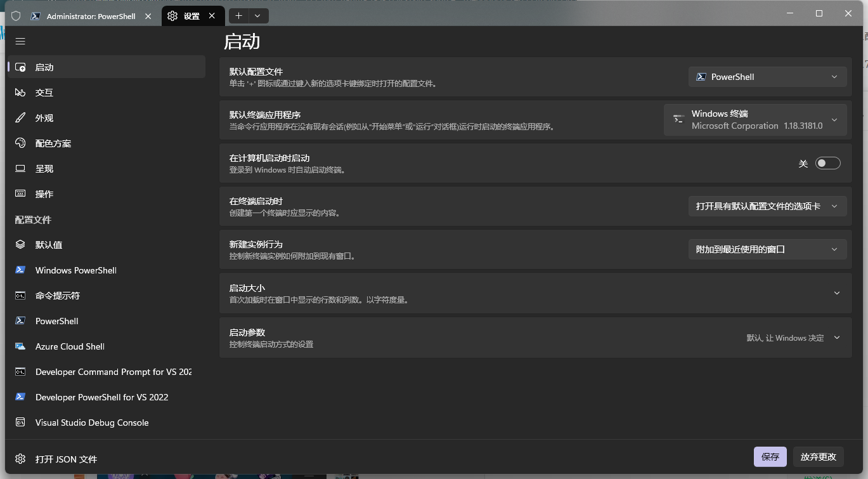Screen dimensions: 868x479
Task: Toggle the 在计算机启动时启动 switch
Action: 828,163
